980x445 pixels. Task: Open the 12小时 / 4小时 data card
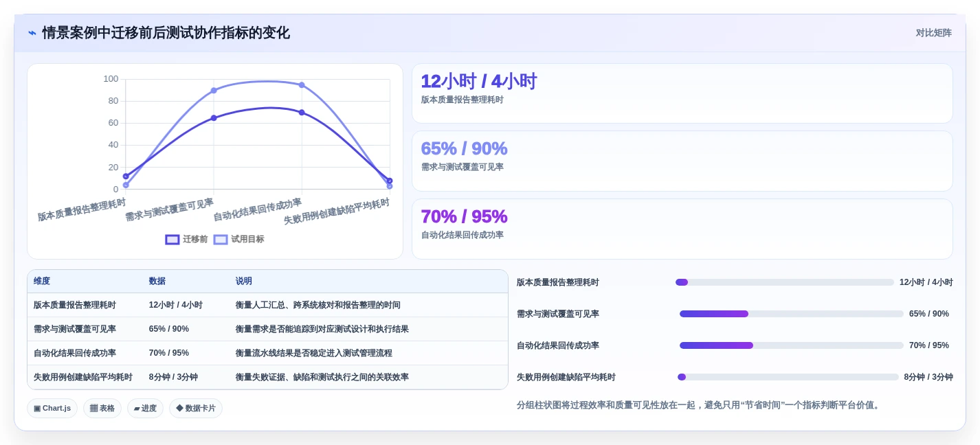pyautogui.click(x=682, y=93)
